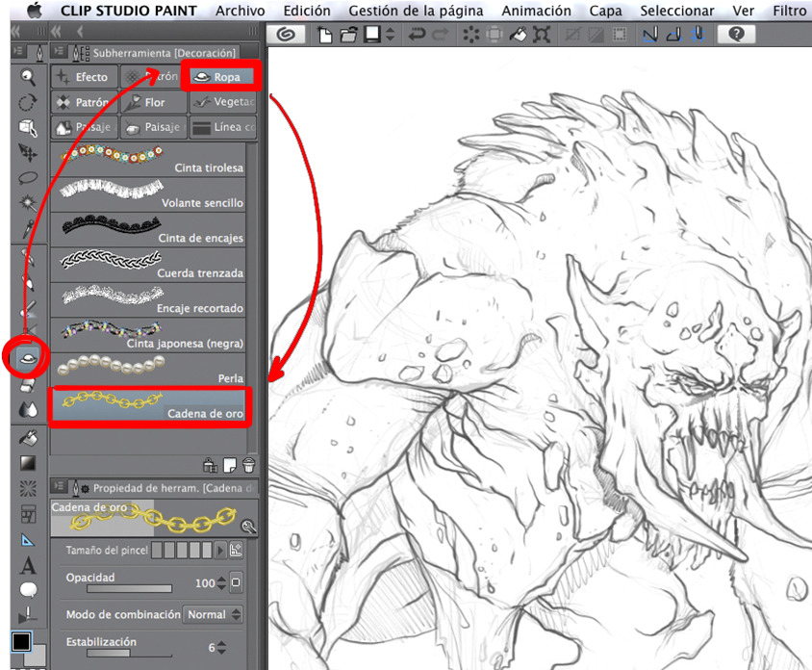Toggle snap to ruler
The height and width of the screenshot is (670, 812).
click(x=650, y=35)
